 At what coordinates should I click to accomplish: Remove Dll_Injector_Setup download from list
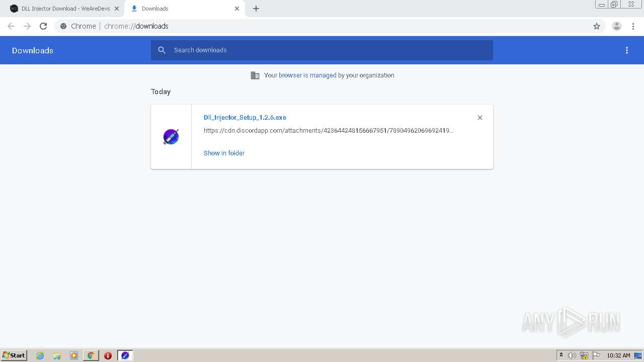(480, 118)
